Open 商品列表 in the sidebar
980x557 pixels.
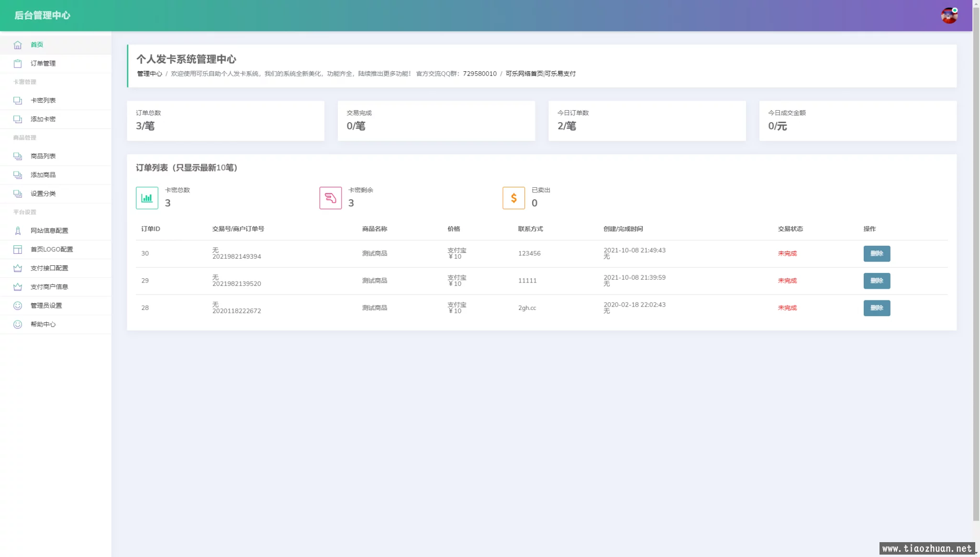(x=56, y=156)
